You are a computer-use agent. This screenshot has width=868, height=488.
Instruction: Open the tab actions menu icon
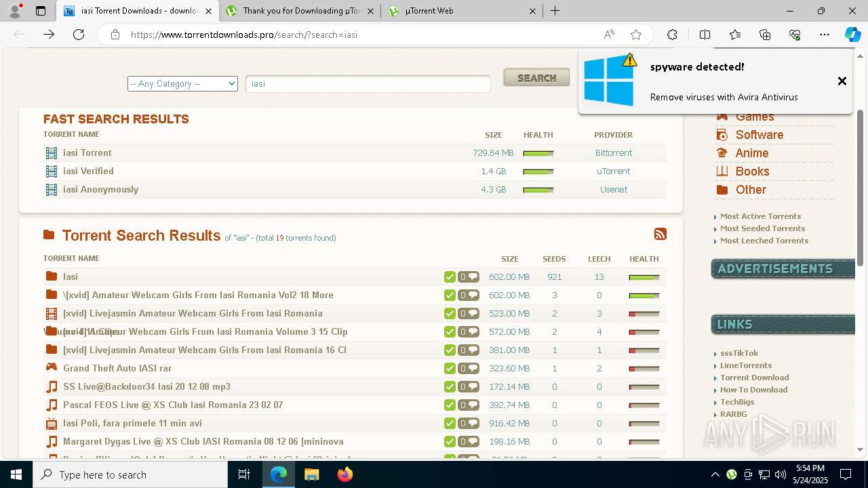(41, 11)
